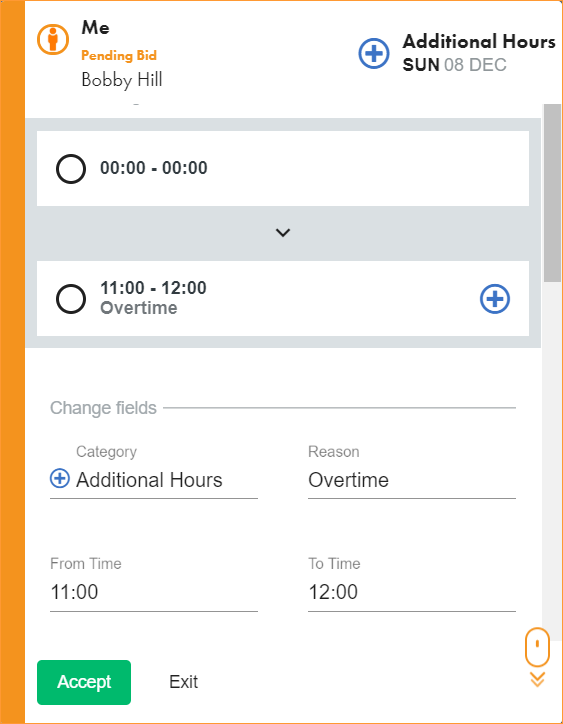Viewport: 563px width, 724px height.
Task: Click the green Accept button
Action: point(84,682)
